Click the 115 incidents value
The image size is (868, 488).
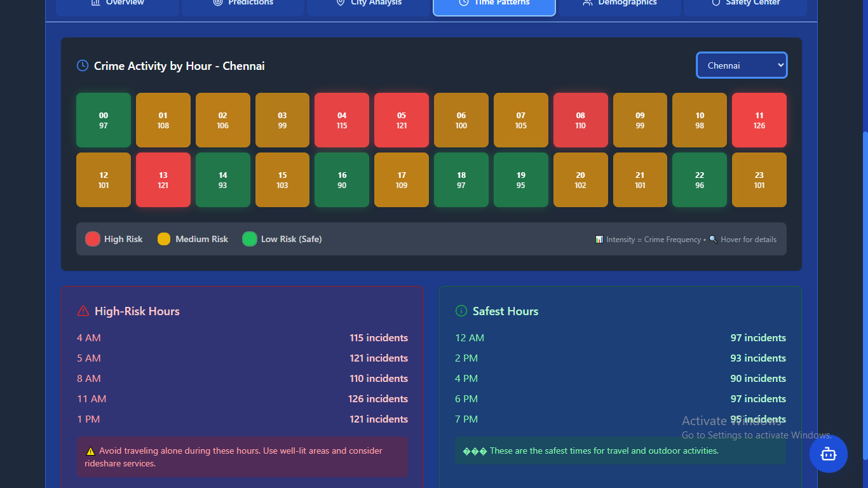point(379,338)
